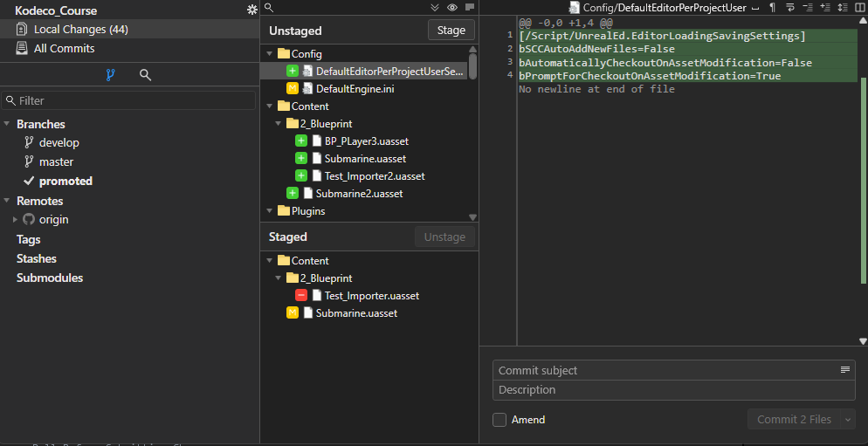868x446 pixels.
Task: Click the decrease context lines icon
Action: coord(808,7)
